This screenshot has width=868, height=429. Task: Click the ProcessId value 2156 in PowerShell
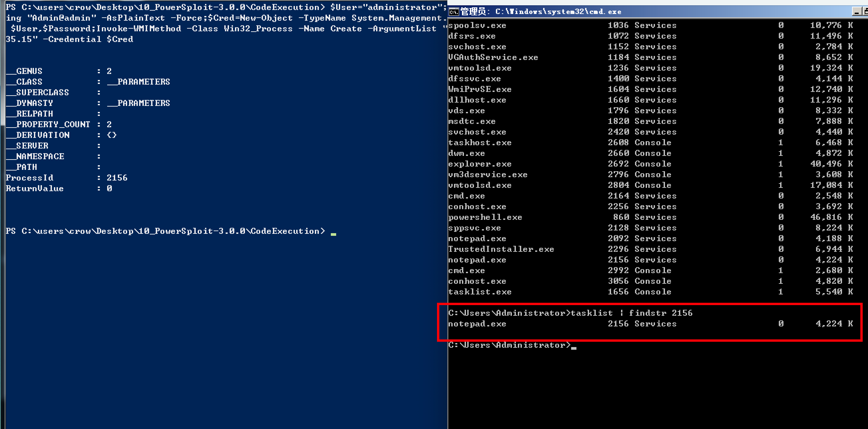click(x=117, y=178)
